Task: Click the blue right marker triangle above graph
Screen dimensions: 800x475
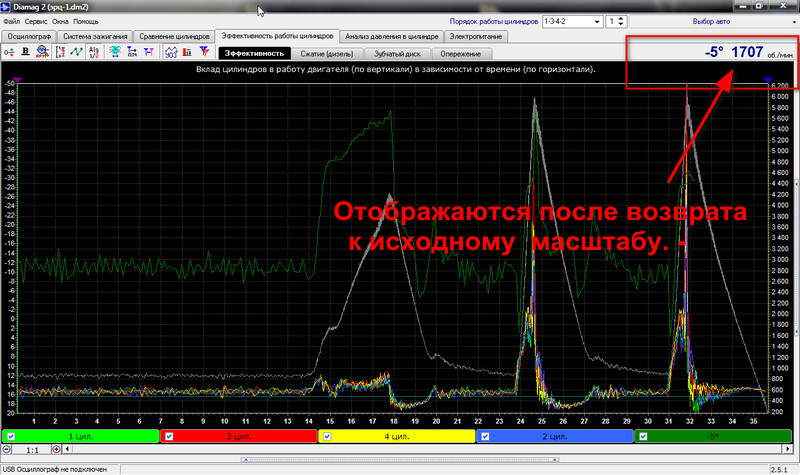Action: pyautogui.click(x=768, y=80)
